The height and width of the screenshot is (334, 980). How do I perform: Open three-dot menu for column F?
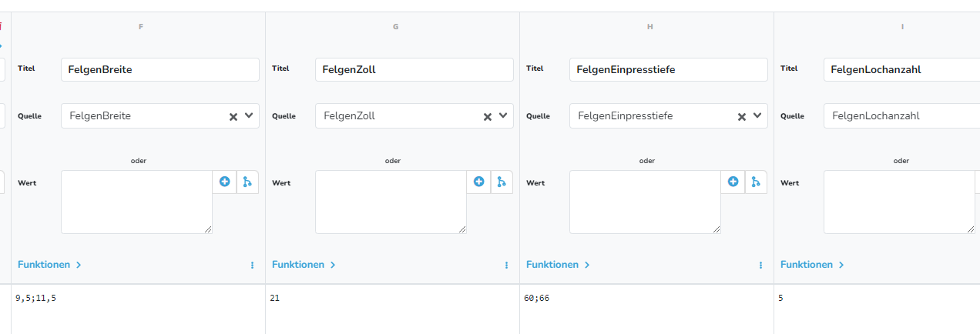[x=252, y=265]
